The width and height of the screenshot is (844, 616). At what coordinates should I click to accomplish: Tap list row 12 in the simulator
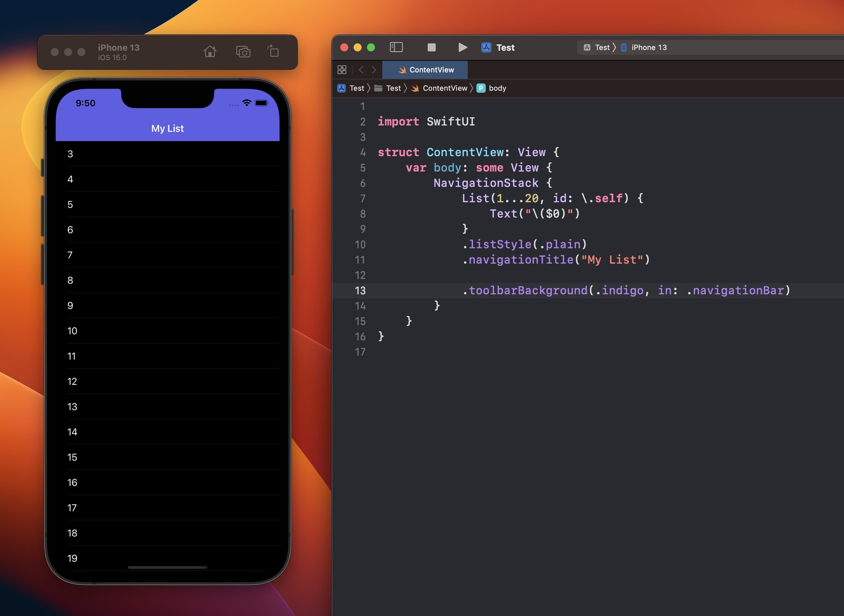click(x=167, y=381)
